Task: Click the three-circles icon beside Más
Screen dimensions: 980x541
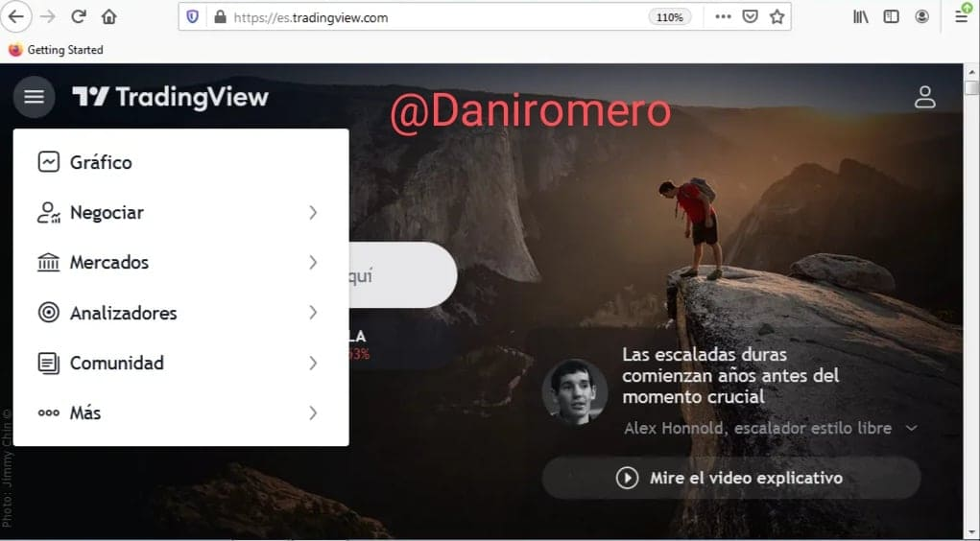Action: (48, 412)
